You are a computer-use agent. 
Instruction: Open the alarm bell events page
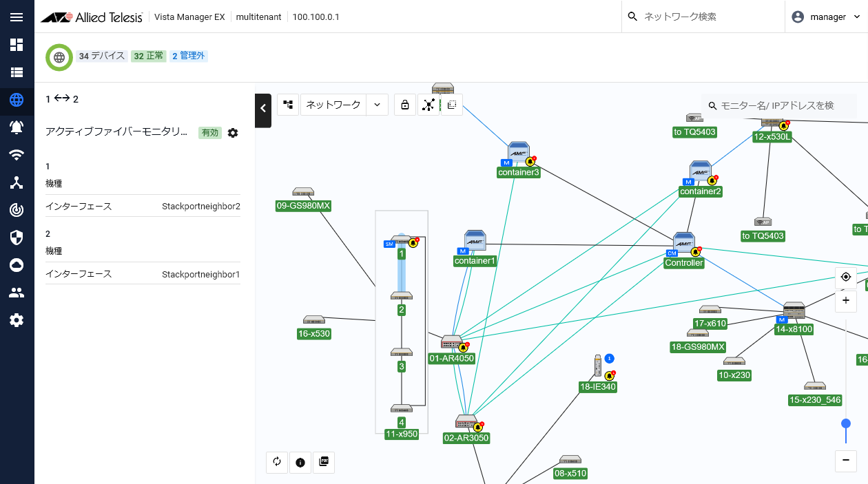pyautogui.click(x=17, y=127)
